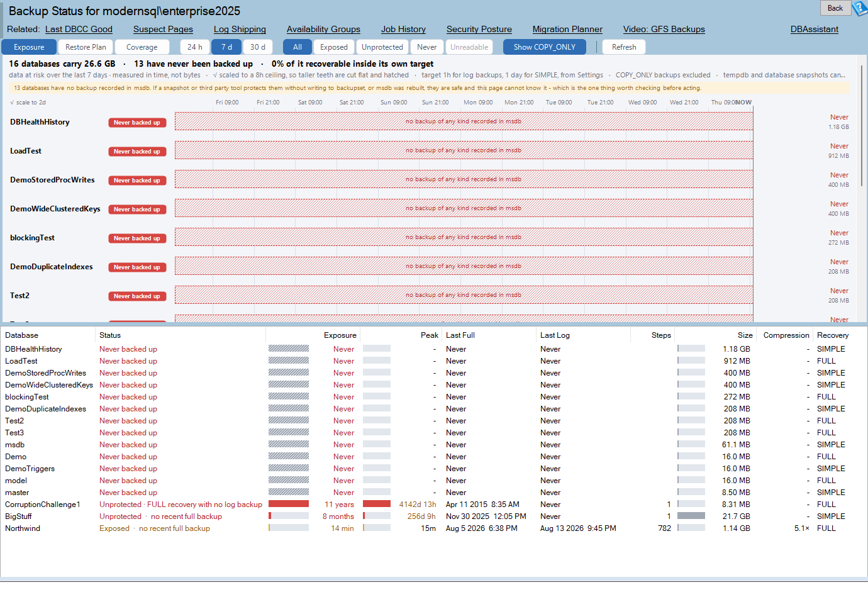
Task: Filter to Unreadable databases
Action: point(469,47)
